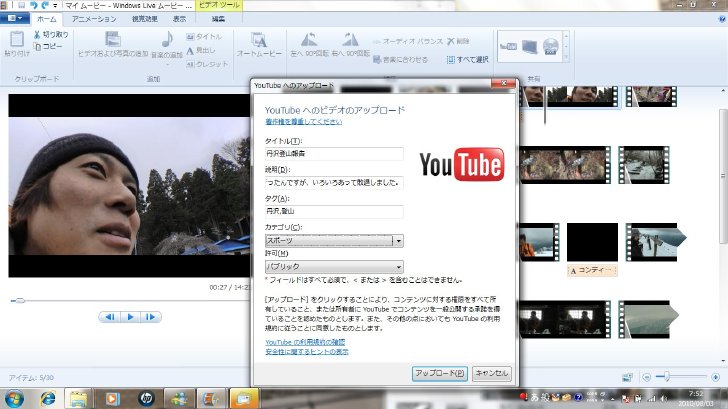
Task: Open the Permission dropdown showing パブリック
Action: point(334,266)
